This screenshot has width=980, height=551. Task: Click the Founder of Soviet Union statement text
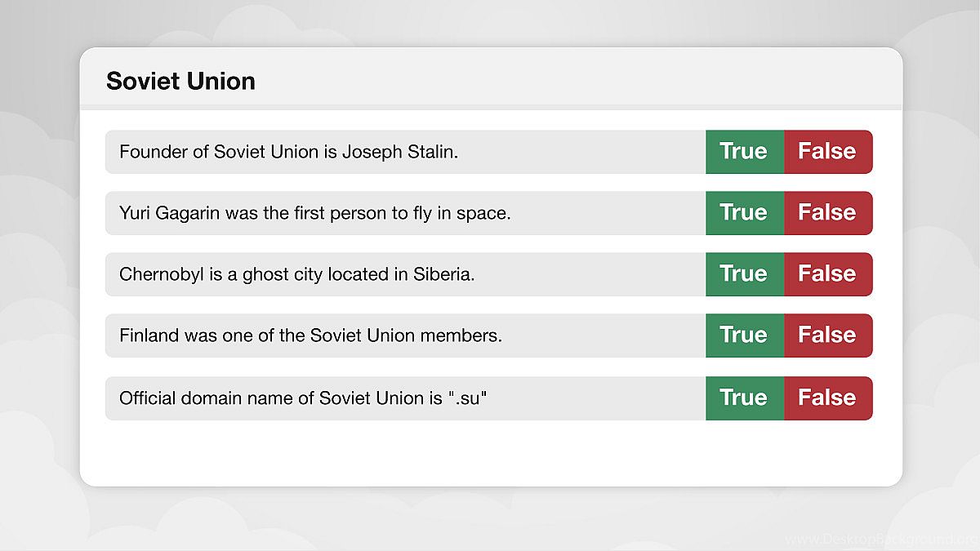pos(288,152)
